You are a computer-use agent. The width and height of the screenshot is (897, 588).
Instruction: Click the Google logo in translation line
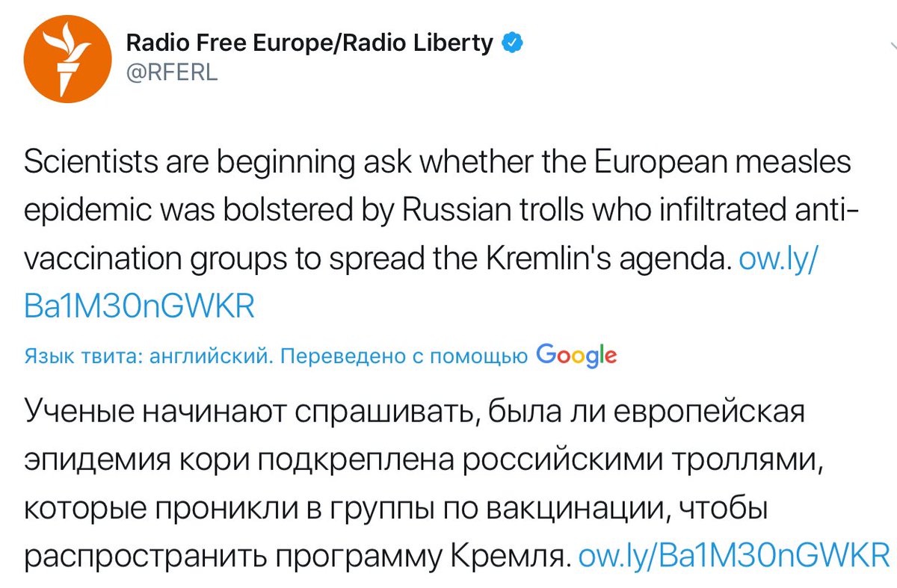(576, 356)
